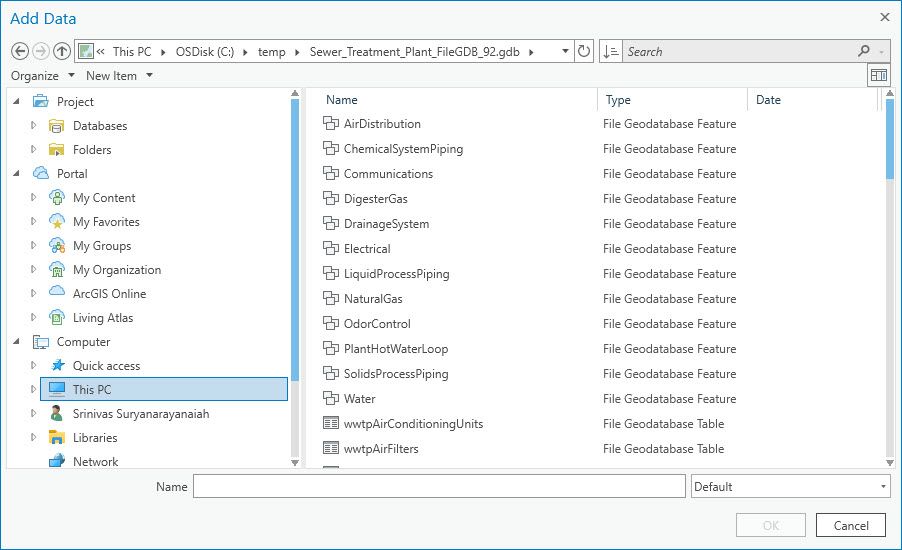Open the address path history dropdown

(565, 51)
